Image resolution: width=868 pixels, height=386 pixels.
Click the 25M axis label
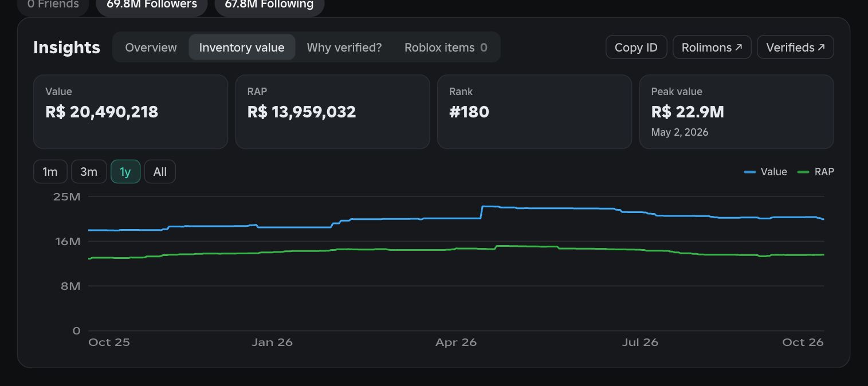[67, 196]
